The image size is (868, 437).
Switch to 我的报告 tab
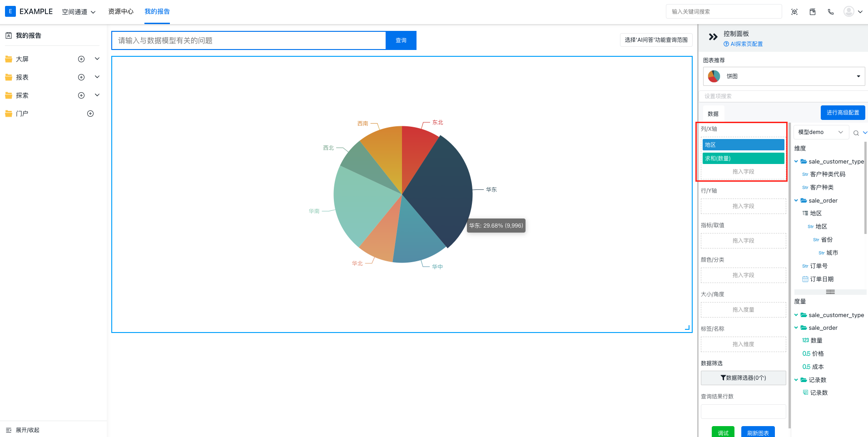pyautogui.click(x=157, y=11)
